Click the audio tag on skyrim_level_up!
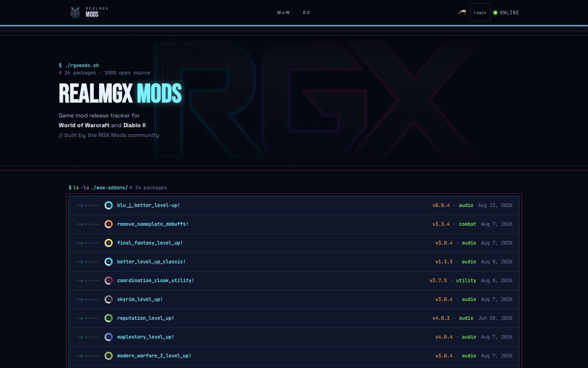 (x=469, y=299)
